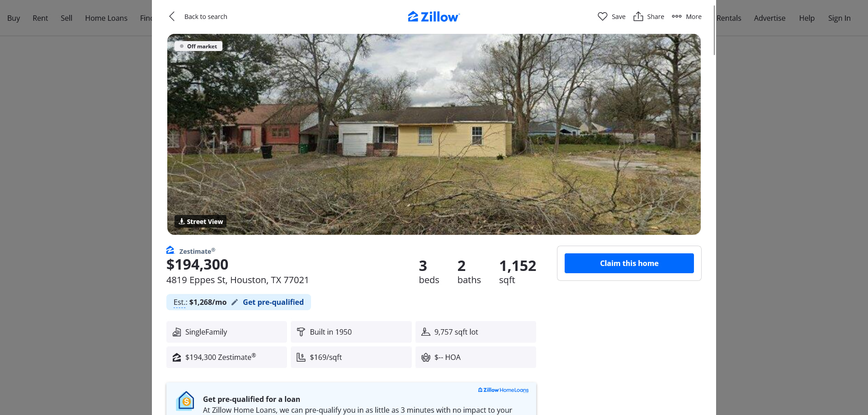
Task: Click the page scrollbar thumb
Action: coord(714,30)
